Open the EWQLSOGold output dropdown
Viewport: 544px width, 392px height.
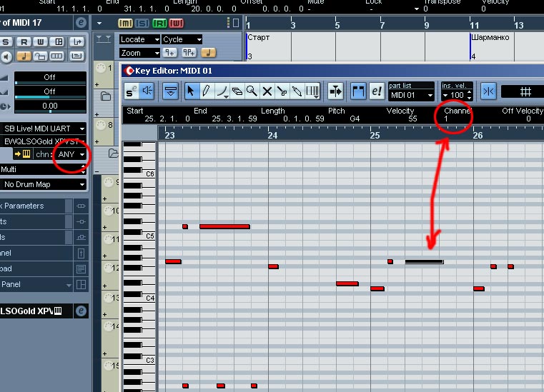(x=43, y=141)
